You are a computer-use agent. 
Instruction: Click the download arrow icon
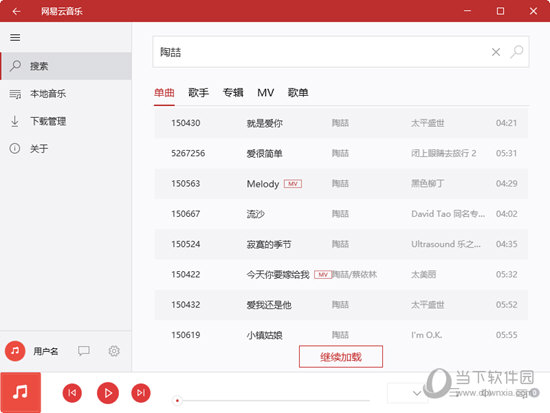[x=15, y=121]
